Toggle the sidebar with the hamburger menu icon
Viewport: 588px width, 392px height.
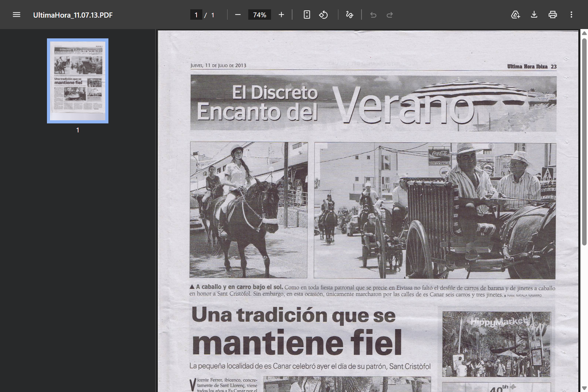tap(17, 15)
